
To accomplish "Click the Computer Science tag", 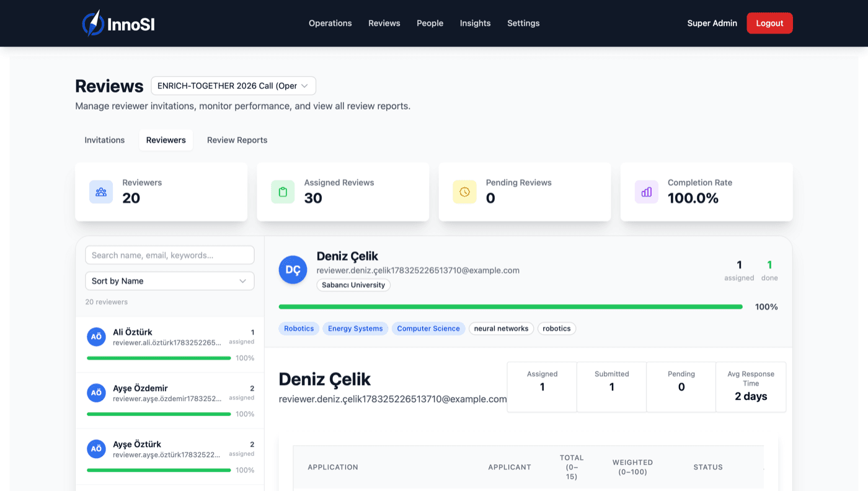I will 428,329.
